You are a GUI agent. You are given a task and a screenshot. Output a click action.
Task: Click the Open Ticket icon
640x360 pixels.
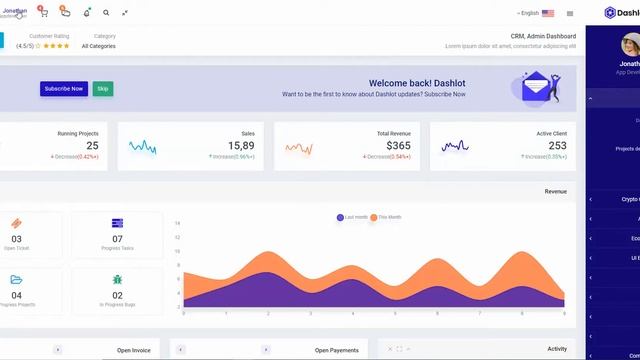tap(16, 223)
